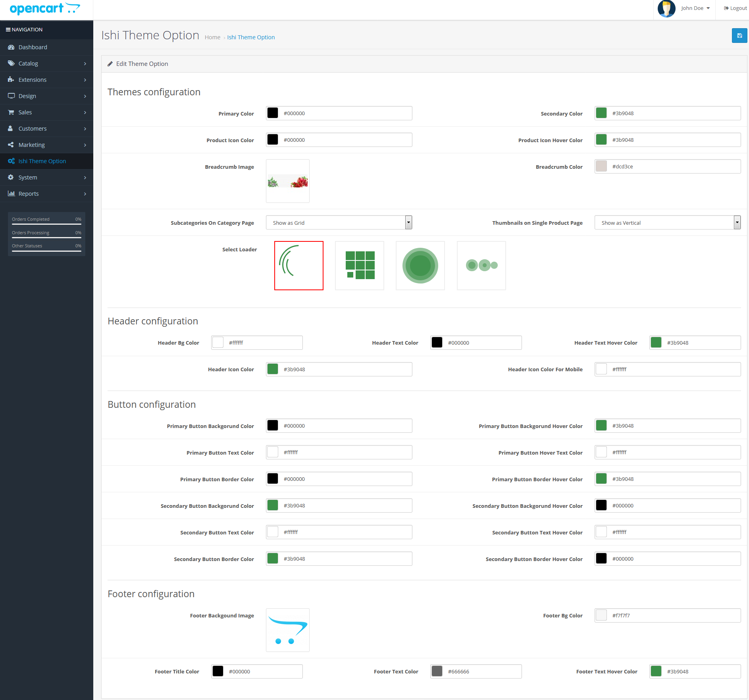Screen dimensions: 749x700
Task: Select Ishi Theme Option in sidebar
Action: point(46,161)
